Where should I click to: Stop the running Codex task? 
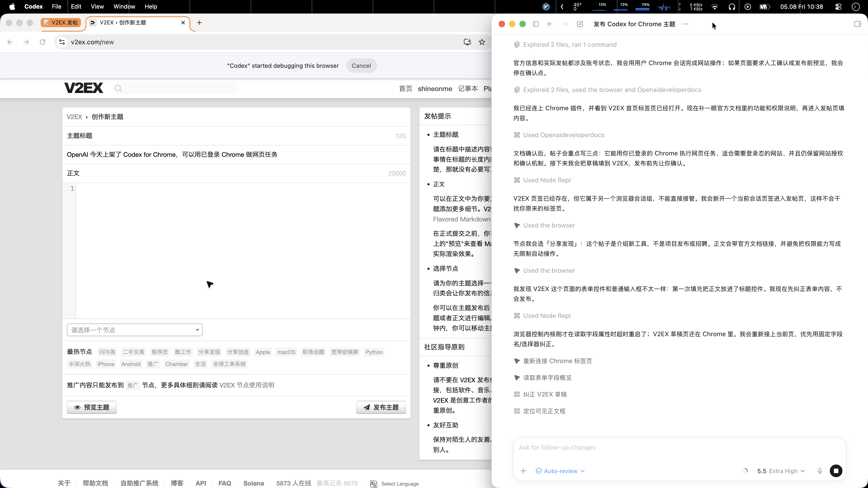click(836, 471)
